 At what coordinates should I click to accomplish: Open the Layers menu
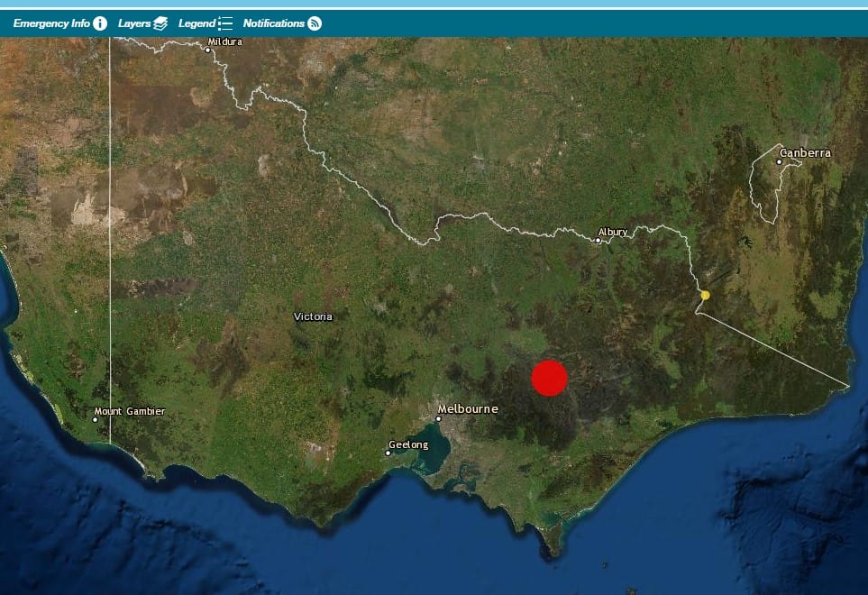point(134,23)
